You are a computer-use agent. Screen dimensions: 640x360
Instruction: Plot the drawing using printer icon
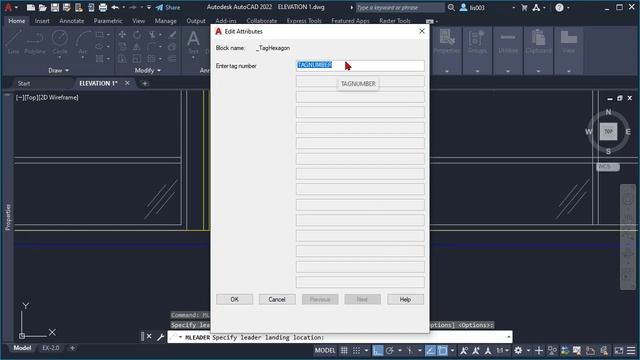(103, 7)
